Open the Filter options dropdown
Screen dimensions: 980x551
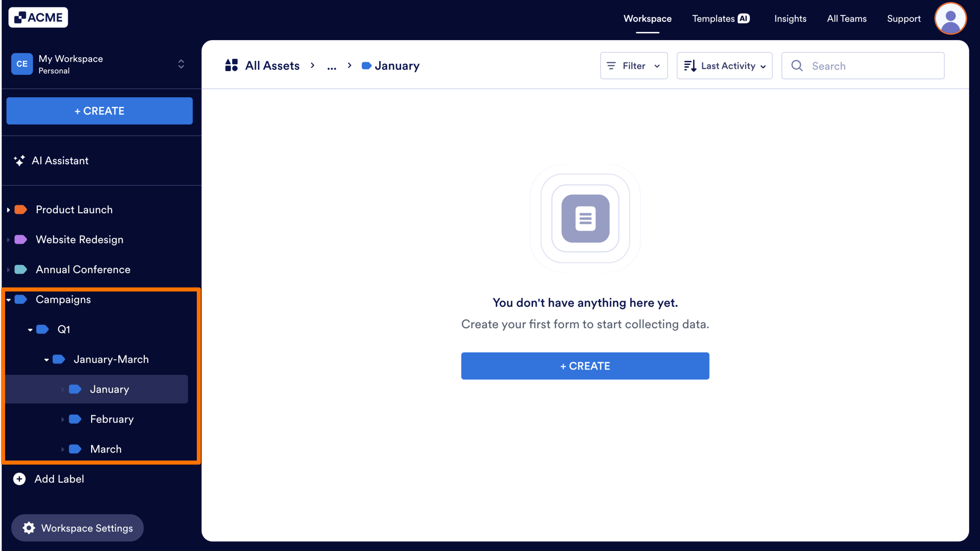[634, 65]
